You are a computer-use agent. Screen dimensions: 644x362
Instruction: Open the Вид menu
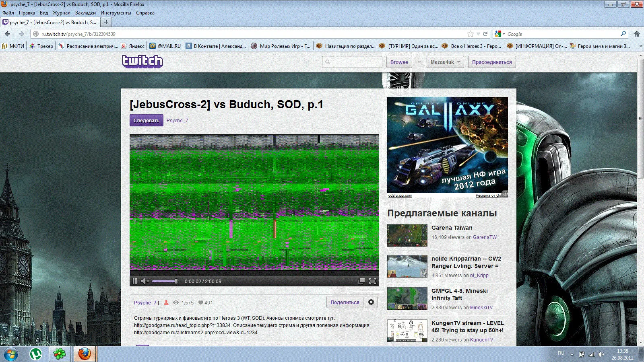(44, 13)
